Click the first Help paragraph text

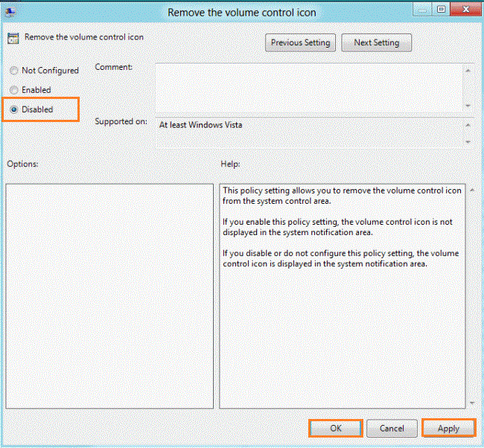(x=342, y=196)
